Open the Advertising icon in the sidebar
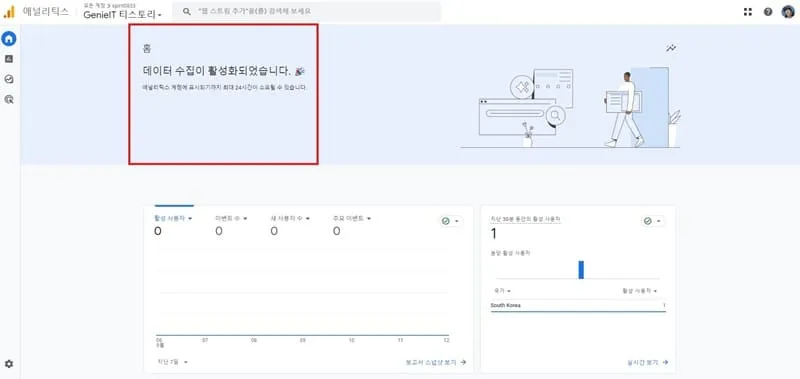 point(9,99)
